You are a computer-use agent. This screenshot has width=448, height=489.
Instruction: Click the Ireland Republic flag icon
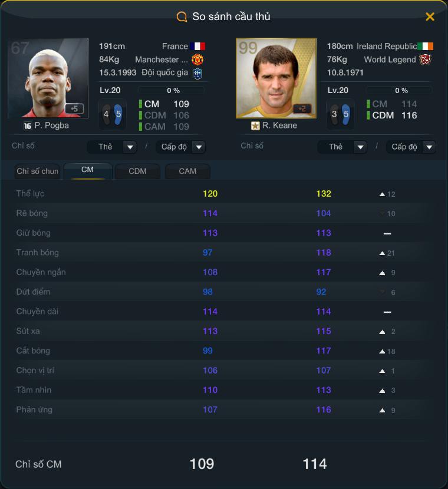(426, 47)
